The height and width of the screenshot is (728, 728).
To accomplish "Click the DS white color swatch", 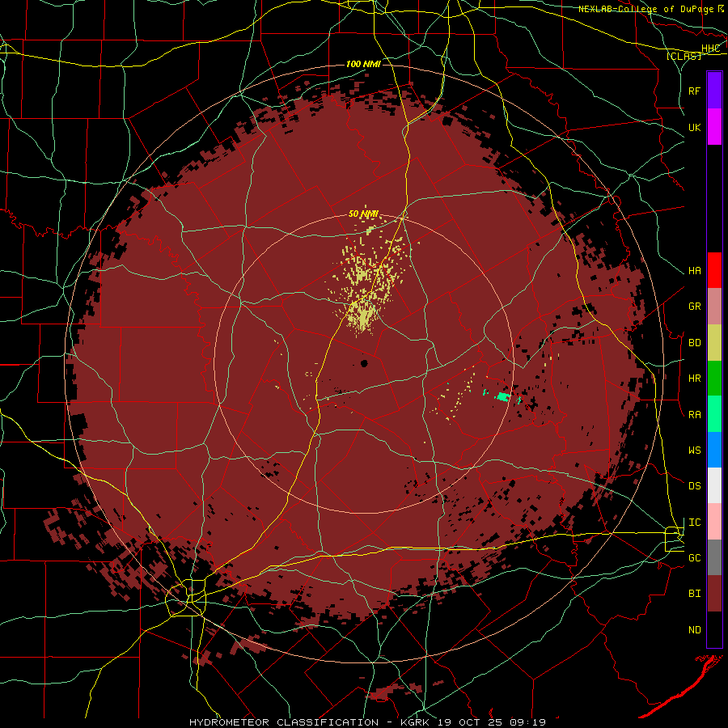I will click(714, 485).
